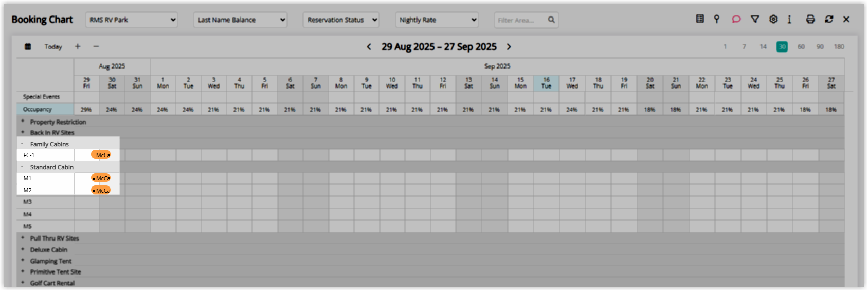Click the Occupancy row label

point(45,109)
